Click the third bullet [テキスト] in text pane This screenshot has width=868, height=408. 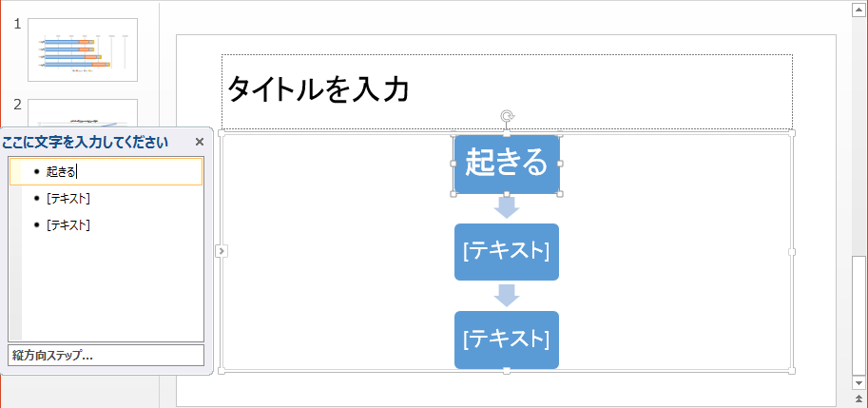pos(68,225)
